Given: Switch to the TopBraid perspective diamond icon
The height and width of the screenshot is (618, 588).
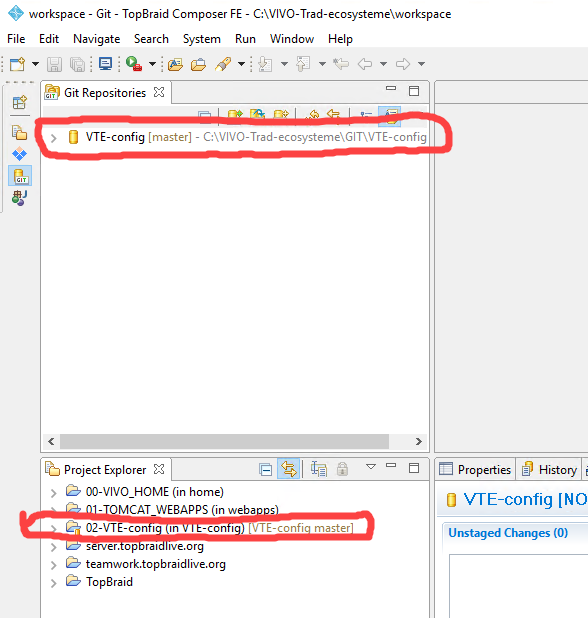Looking at the screenshot, I should click(x=19, y=154).
